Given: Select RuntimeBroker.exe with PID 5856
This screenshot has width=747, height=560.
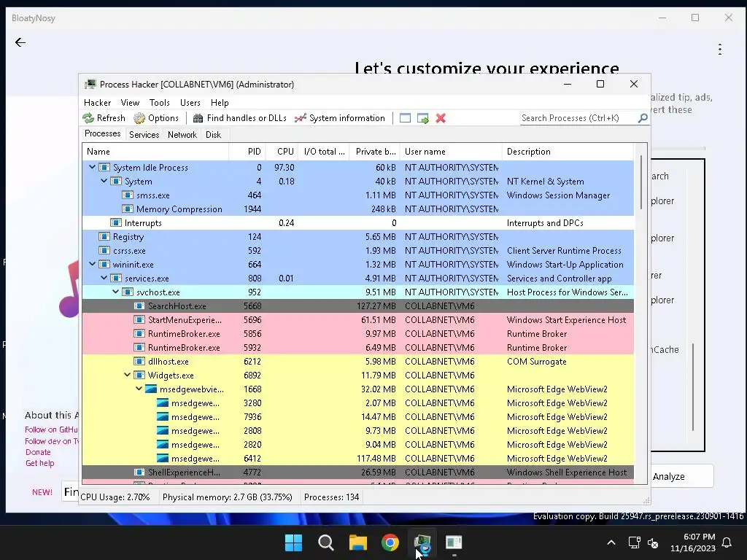Looking at the screenshot, I should [x=357, y=334].
